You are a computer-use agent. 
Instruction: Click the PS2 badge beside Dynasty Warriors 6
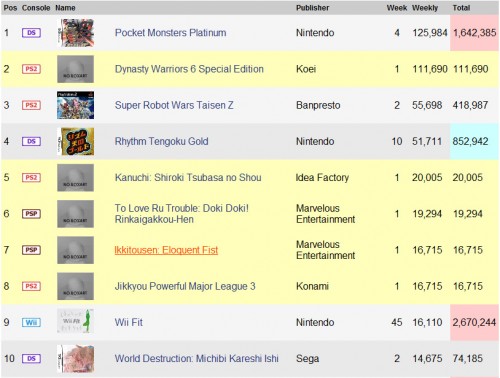click(31, 69)
